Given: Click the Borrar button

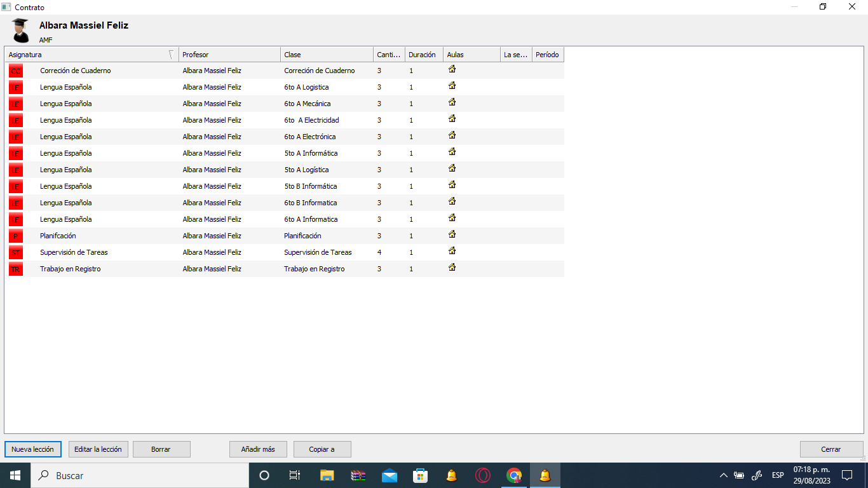Looking at the screenshot, I should pos(161,449).
